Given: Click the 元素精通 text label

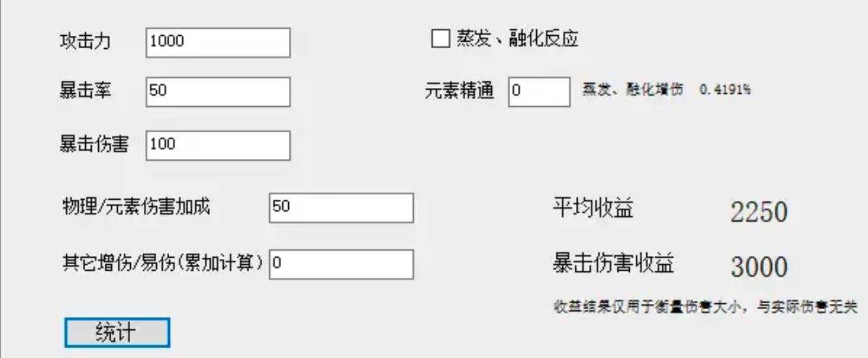Looking at the screenshot, I should coord(459,92).
